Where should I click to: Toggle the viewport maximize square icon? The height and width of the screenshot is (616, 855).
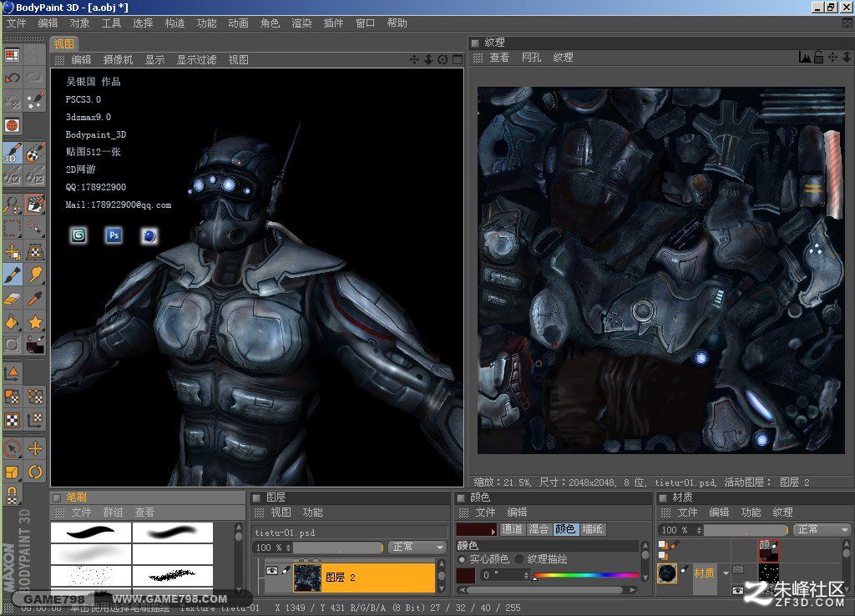coord(458,59)
